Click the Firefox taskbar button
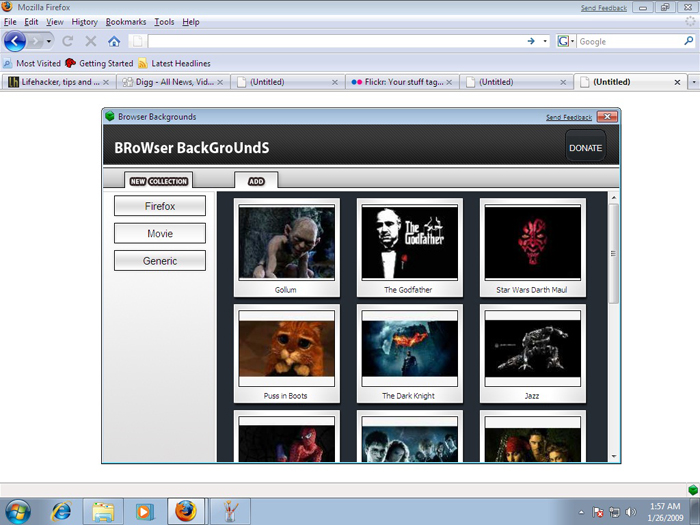The image size is (700, 525). tap(186, 512)
